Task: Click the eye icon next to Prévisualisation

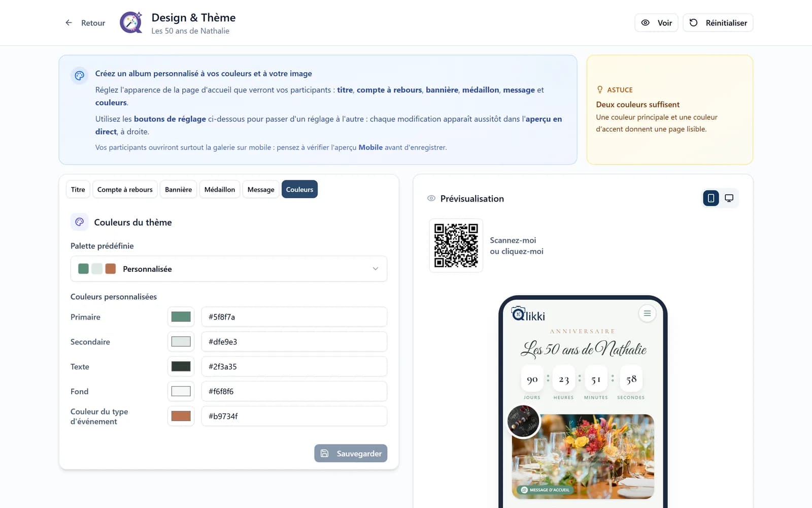Action: pyautogui.click(x=431, y=199)
